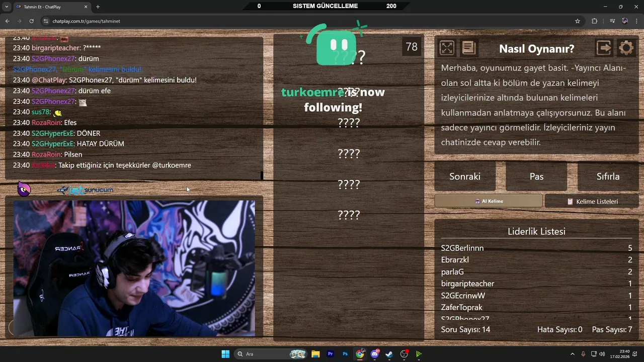Click the Sıfırla button
Screen dimensions: 644x362
pyautogui.click(x=608, y=176)
